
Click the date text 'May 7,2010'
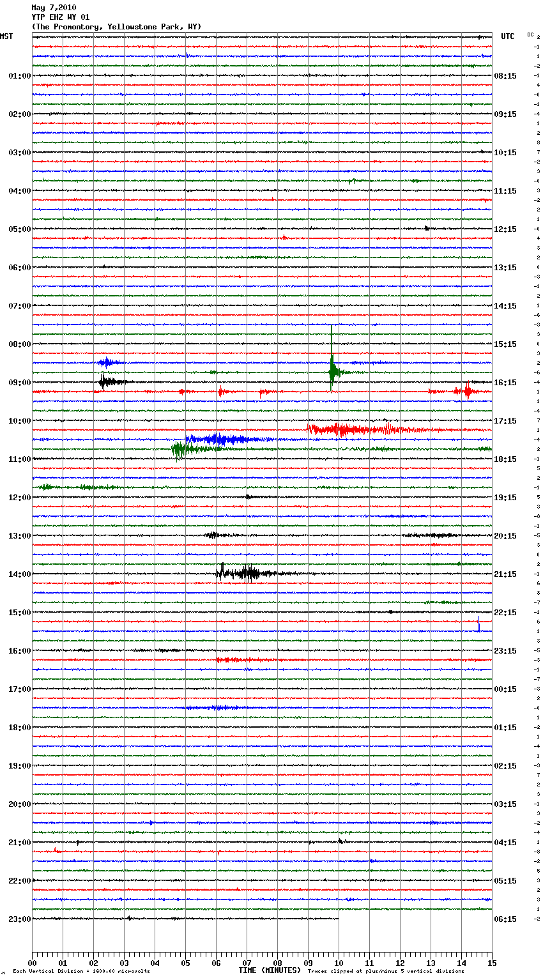(x=54, y=8)
